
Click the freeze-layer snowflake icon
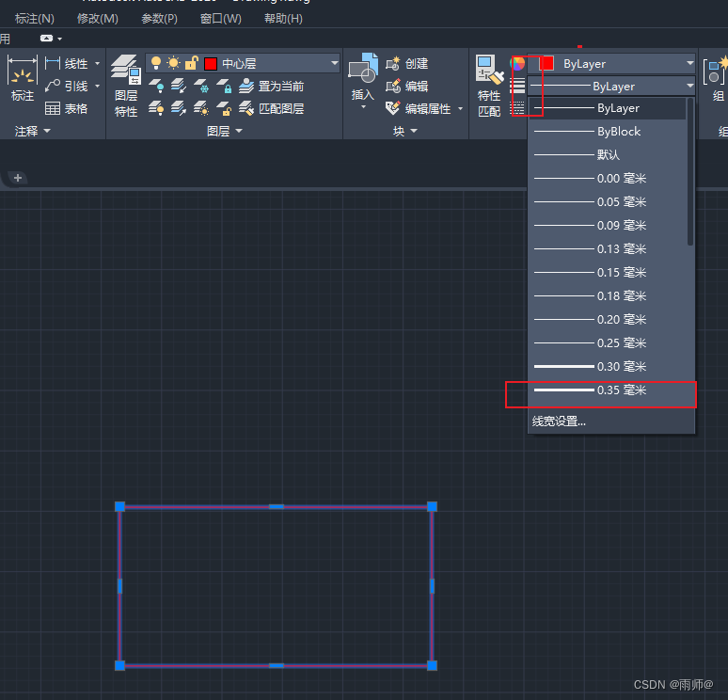click(x=201, y=86)
